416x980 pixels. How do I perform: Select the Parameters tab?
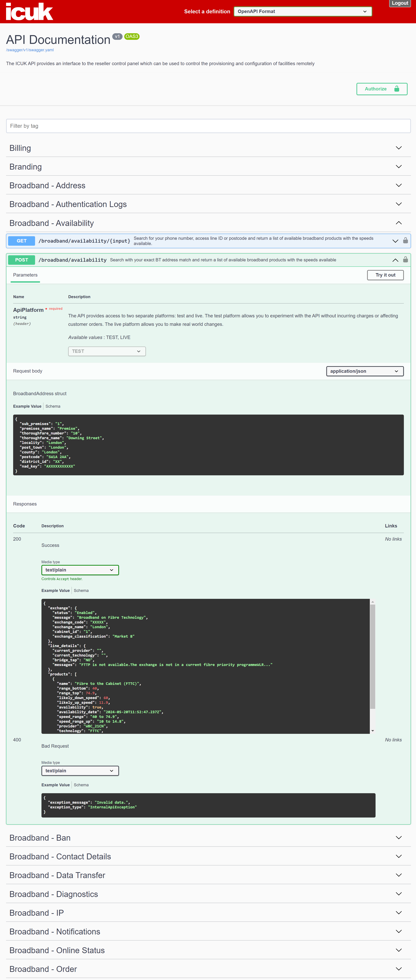point(25,275)
